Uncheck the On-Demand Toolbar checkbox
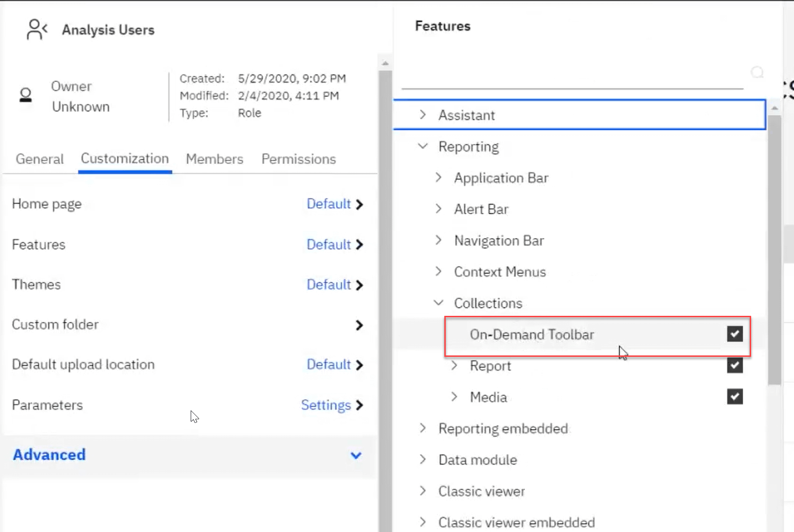 (735, 334)
